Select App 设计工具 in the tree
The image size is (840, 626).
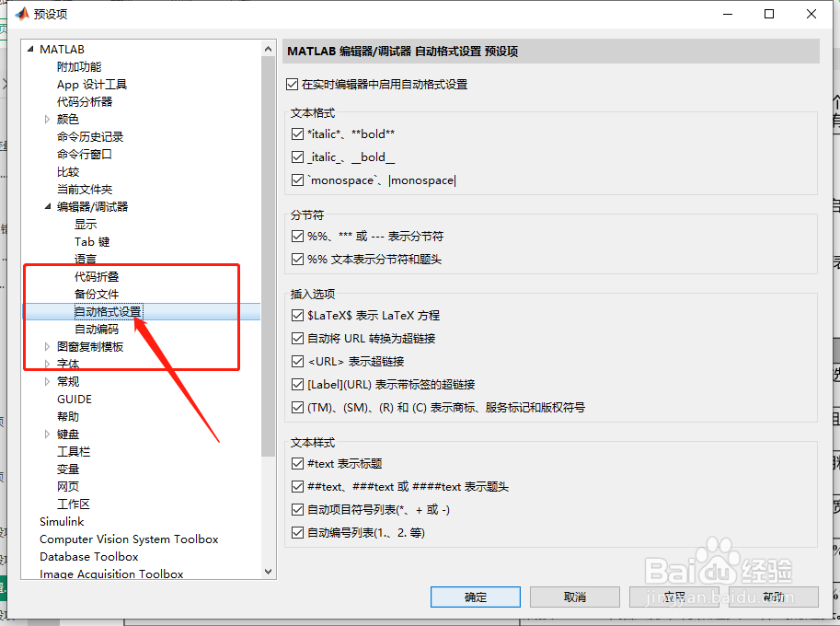[92, 84]
